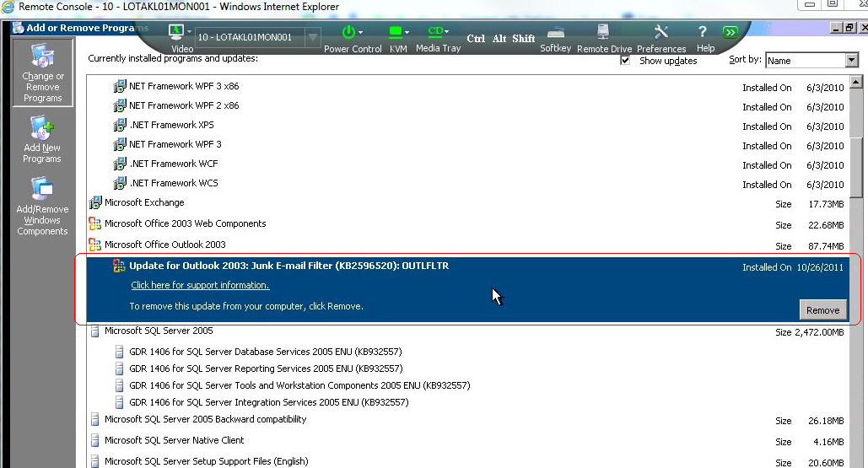This screenshot has width=868, height=468.
Task: Click the SQL Server Setup Support Files icon
Action: [x=95, y=461]
